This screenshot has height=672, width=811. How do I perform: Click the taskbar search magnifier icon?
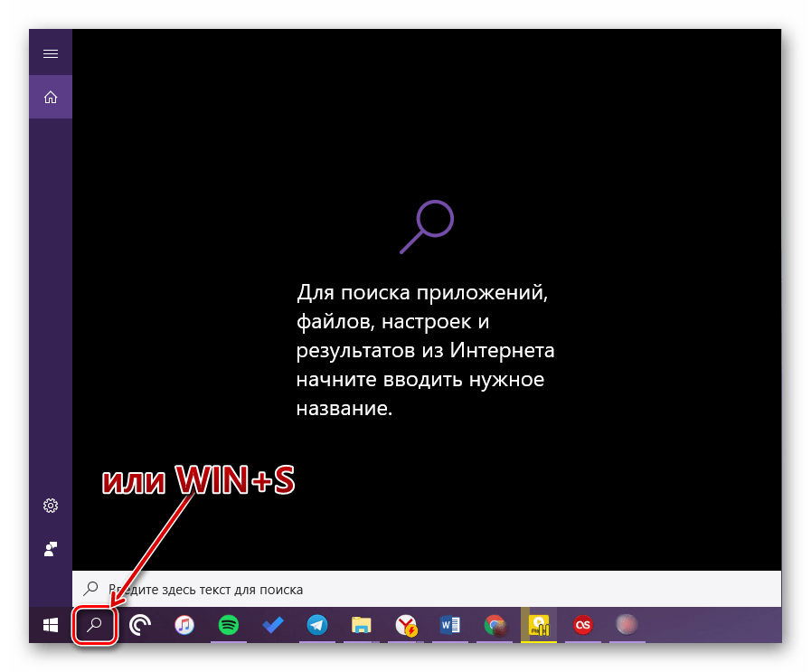pos(94,626)
